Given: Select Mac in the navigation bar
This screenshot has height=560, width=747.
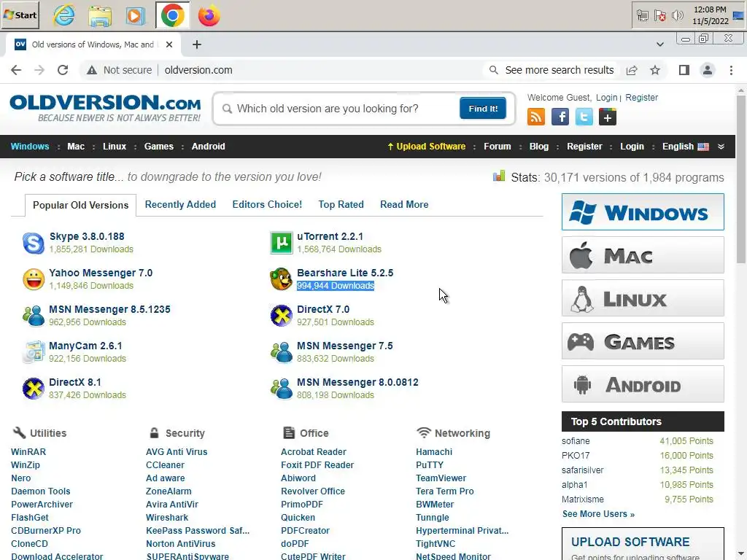Looking at the screenshot, I should point(76,147).
